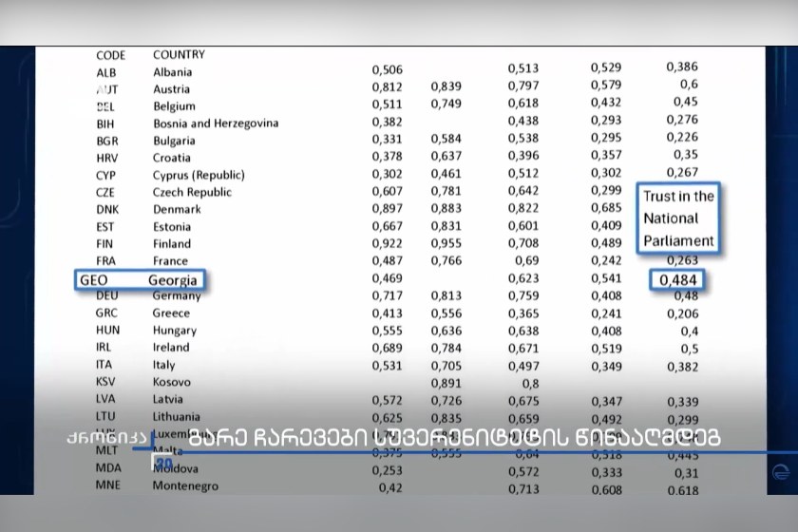Select the country name Albania
Viewport: 798px width, 532px height.
tap(173, 72)
